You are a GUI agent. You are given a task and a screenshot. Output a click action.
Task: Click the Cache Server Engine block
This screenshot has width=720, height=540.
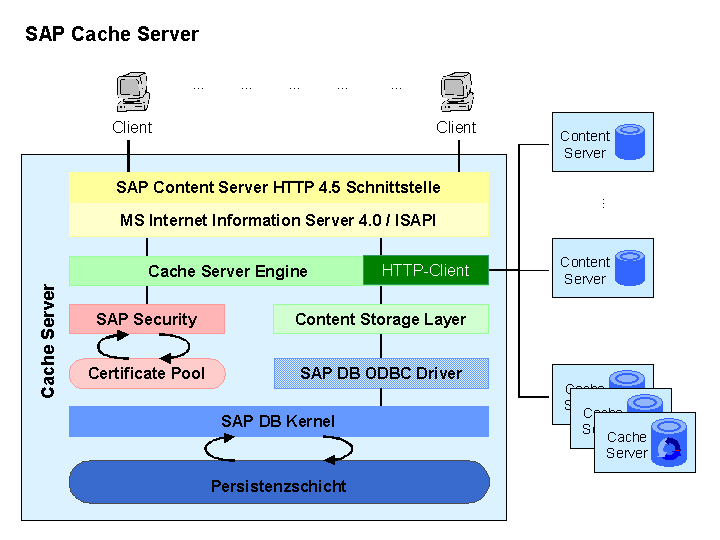(x=216, y=271)
